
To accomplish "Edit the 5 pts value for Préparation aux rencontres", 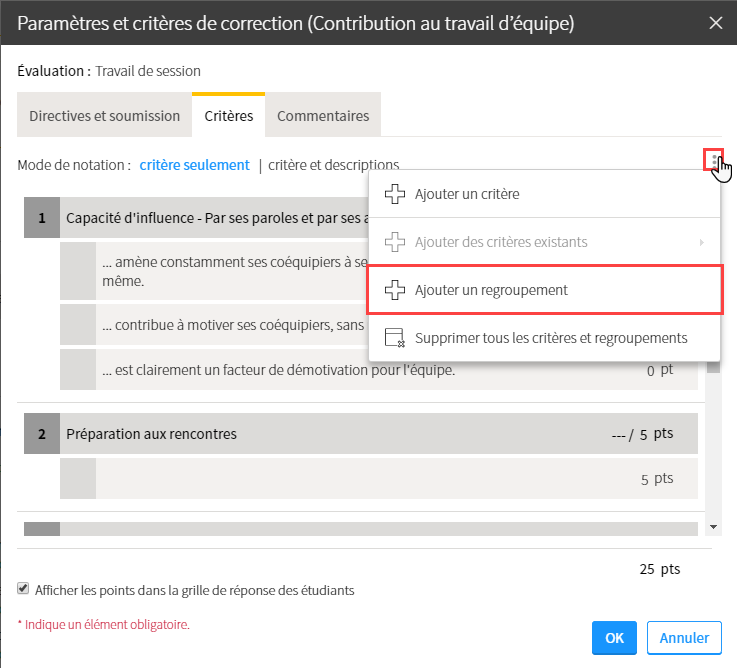I will [645, 435].
